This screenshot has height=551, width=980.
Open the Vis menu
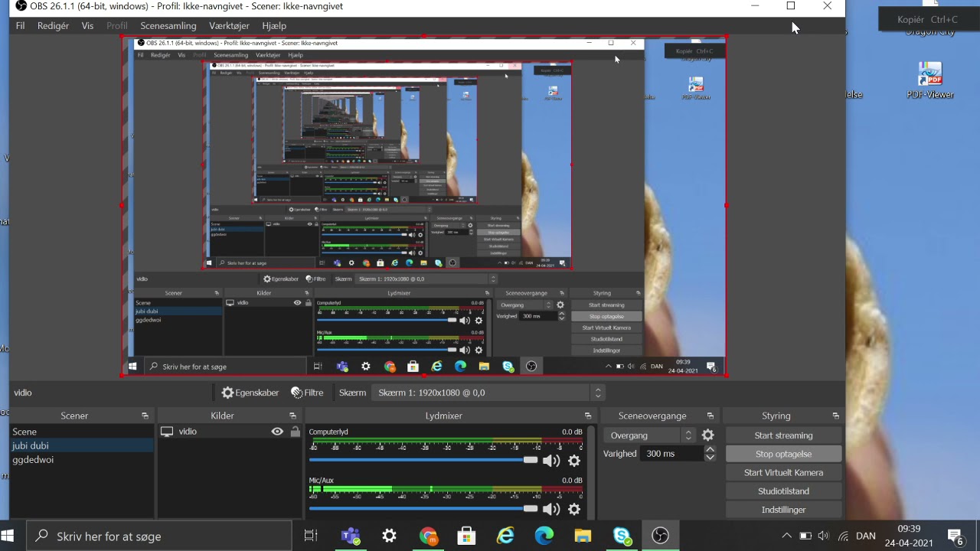pos(87,26)
